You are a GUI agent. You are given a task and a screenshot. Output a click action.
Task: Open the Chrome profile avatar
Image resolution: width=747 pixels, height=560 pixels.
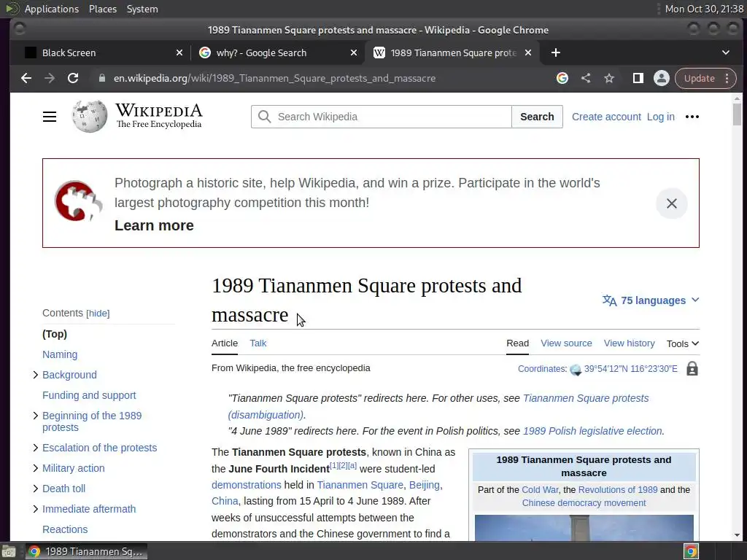(661, 78)
